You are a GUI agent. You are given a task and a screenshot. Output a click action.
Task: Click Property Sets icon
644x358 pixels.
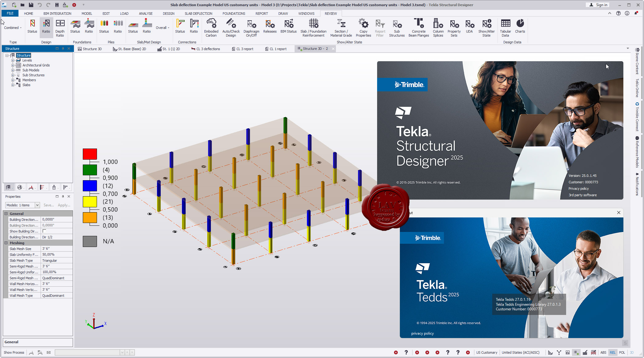454,28
